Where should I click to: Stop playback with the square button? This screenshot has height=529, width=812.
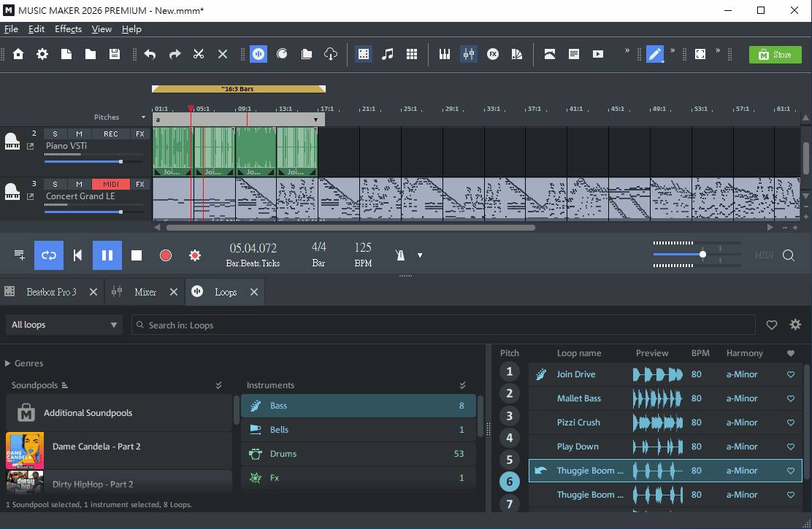[x=137, y=255]
